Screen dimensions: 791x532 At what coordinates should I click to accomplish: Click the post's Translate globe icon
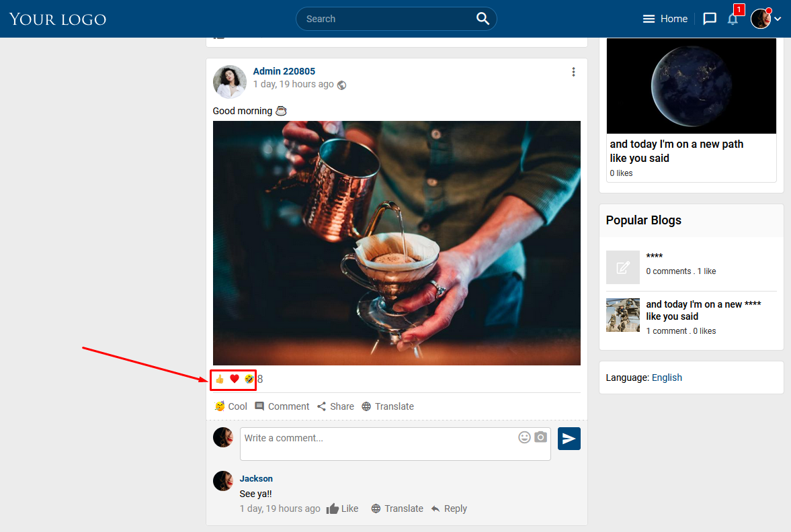click(366, 406)
